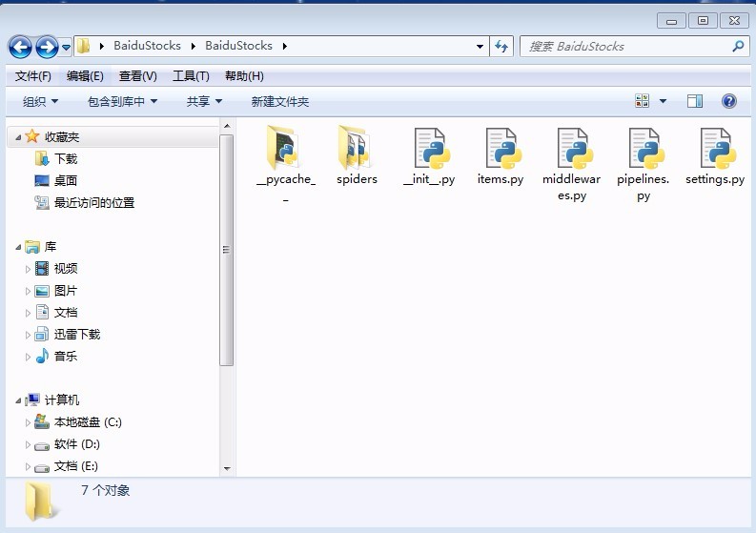Collapse the 收藏夹 section

point(18,137)
